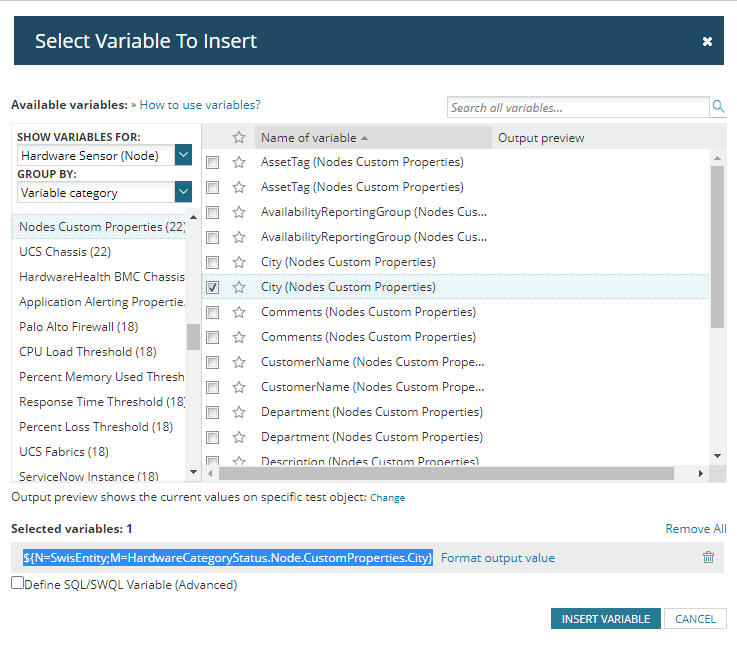Check the first Department variable checkbox

click(x=212, y=412)
